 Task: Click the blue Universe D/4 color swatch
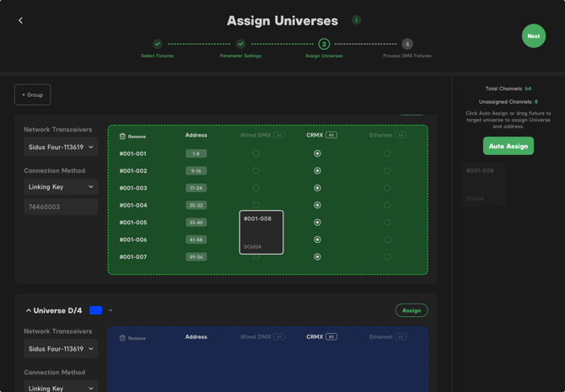pyautogui.click(x=96, y=310)
